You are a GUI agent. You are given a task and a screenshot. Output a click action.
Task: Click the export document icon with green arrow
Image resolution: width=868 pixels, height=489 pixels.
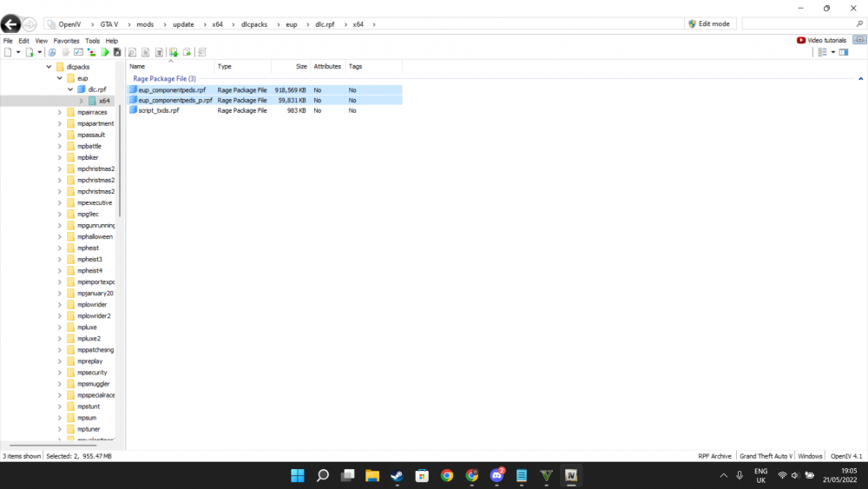tap(187, 52)
